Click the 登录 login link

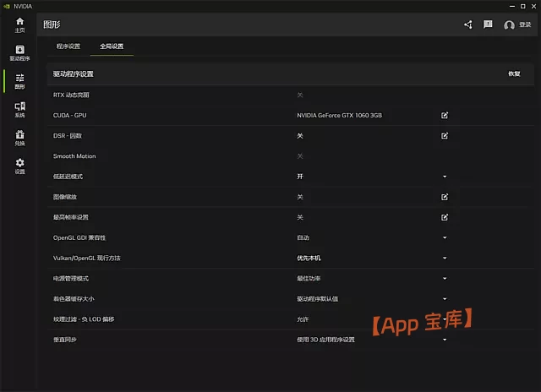[525, 24]
